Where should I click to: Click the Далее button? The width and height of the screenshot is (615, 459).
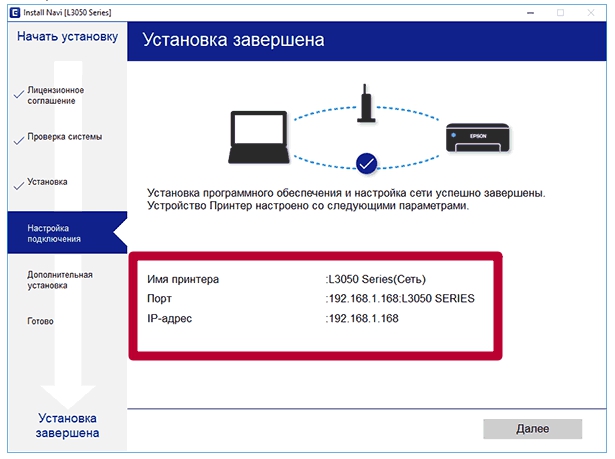click(x=532, y=428)
